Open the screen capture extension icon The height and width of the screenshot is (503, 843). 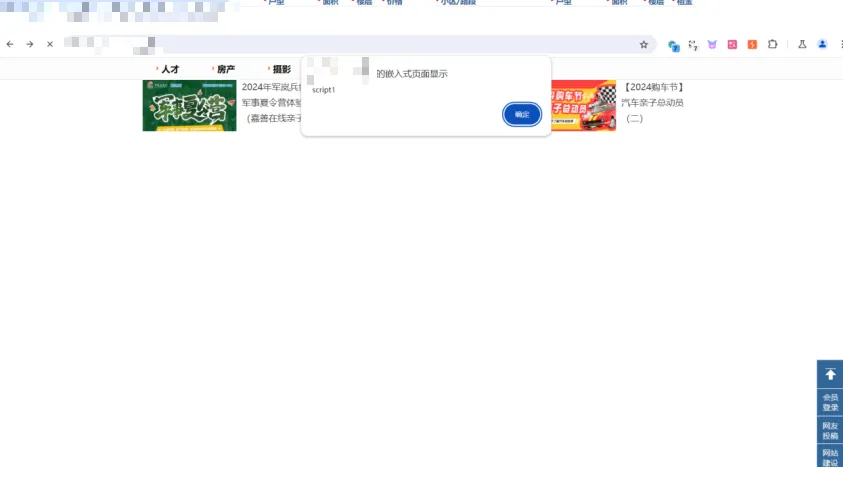[692, 45]
